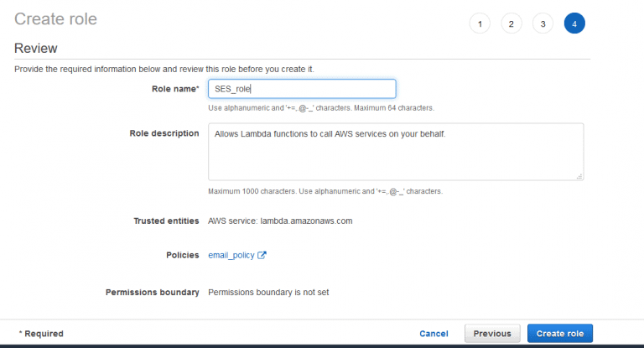The height and width of the screenshot is (348, 644).
Task: Focus the Role name input field
Action: tap(302, 89)
